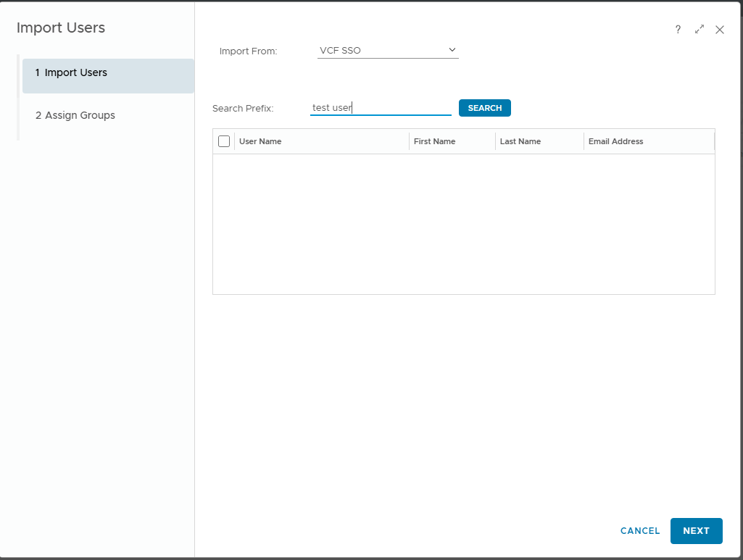
Task: Click the Import From dropdown chevron arrow
Action: pos(452,50)
